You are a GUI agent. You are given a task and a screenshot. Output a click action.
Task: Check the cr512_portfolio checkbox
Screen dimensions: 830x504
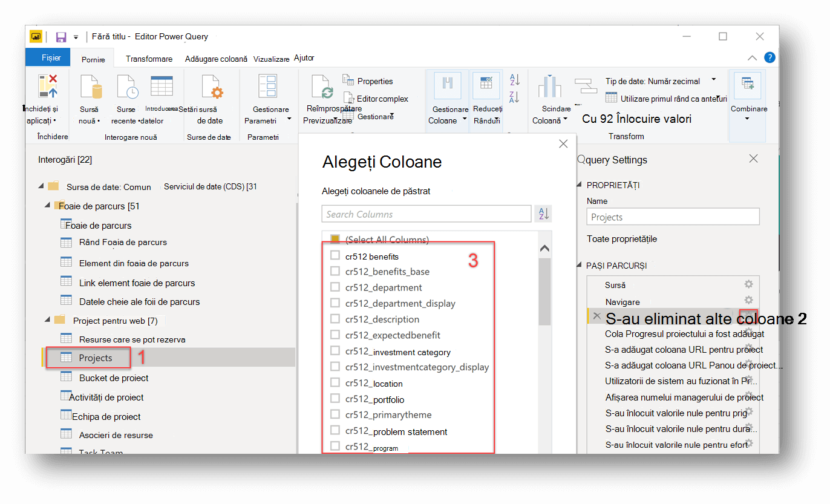tap(335, 399)
